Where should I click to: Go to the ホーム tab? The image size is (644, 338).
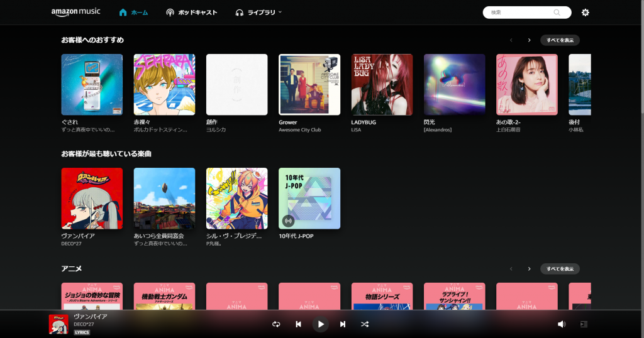pyautogui.click(x=133, y=13)
